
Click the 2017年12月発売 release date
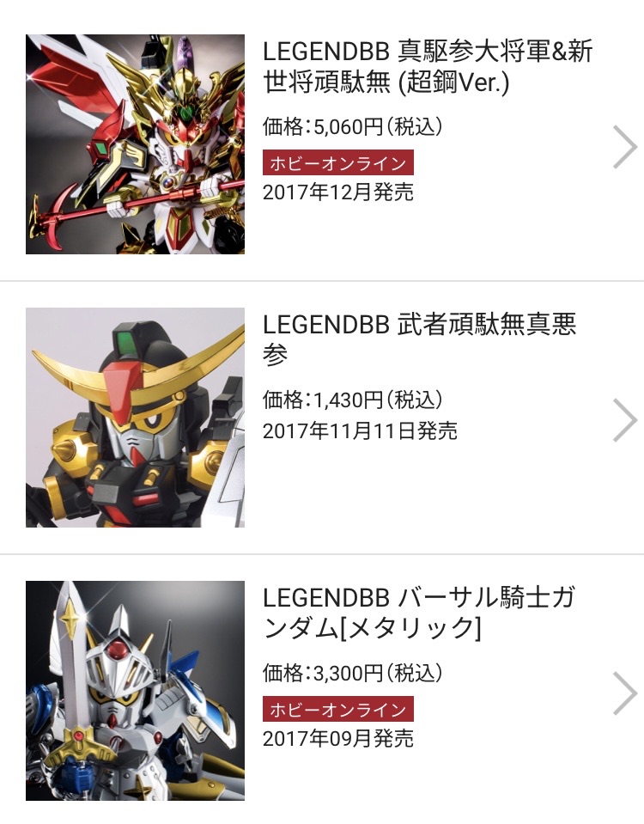point(338,192)
